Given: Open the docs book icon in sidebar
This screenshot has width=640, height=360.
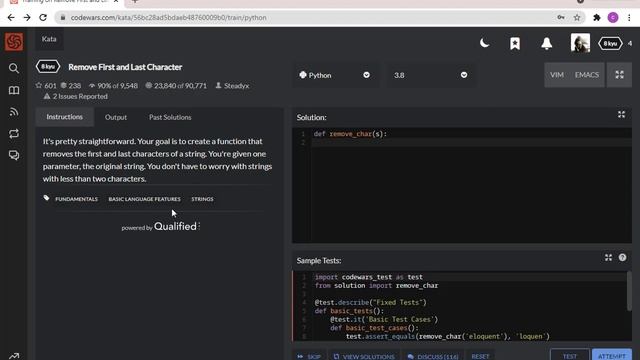Looking at the screenshot, I should (x=14, y=90).
